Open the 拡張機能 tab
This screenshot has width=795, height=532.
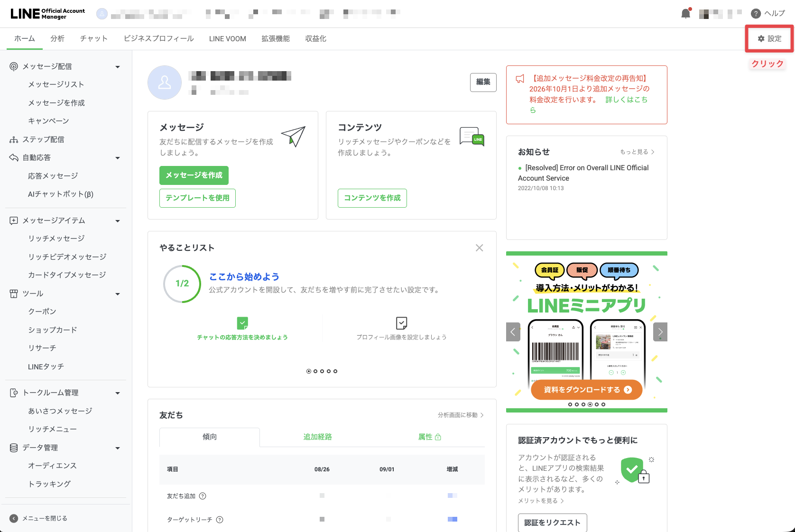tap(276, 38)
